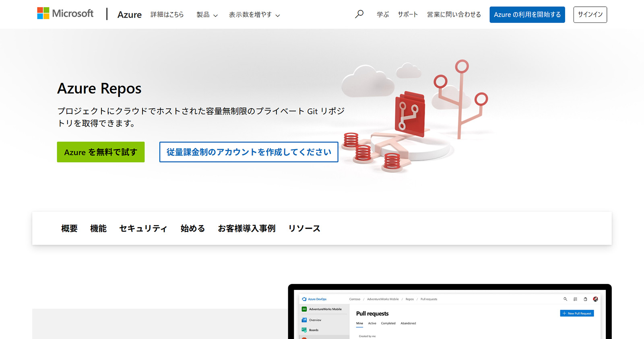The height and width of the screenshot is (339, 644).
Task: Click the プロジェクトにクラウドで description text
Action: [x=201, y=117]
